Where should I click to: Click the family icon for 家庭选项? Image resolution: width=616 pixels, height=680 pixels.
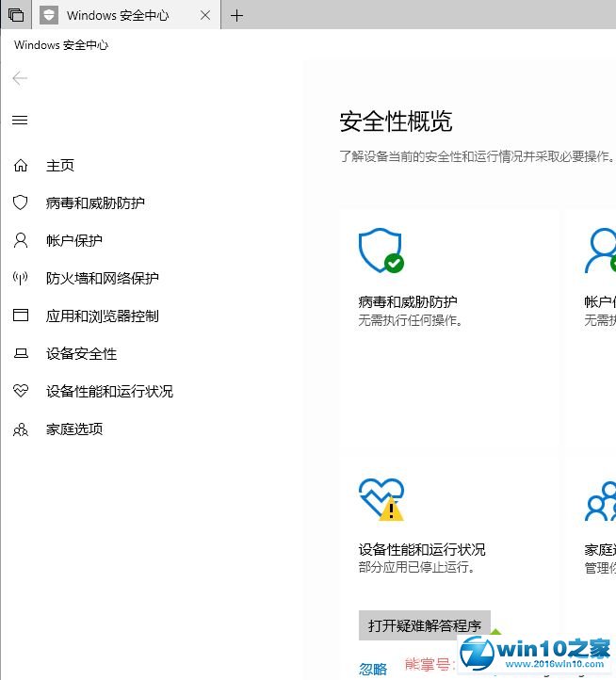(x=21, y=429)
